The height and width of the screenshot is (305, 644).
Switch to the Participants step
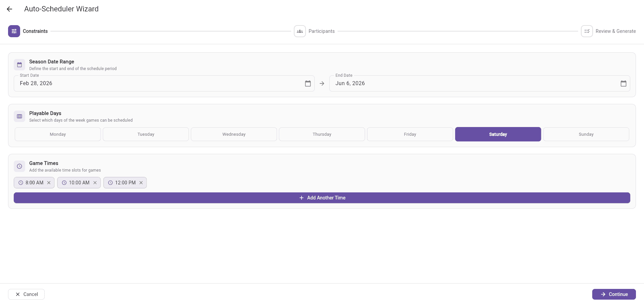(x=322, y=31)
